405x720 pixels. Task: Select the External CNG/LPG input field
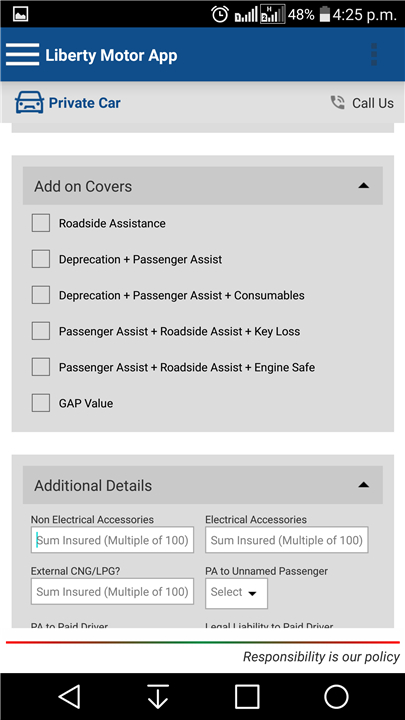[x=112, y=591]
